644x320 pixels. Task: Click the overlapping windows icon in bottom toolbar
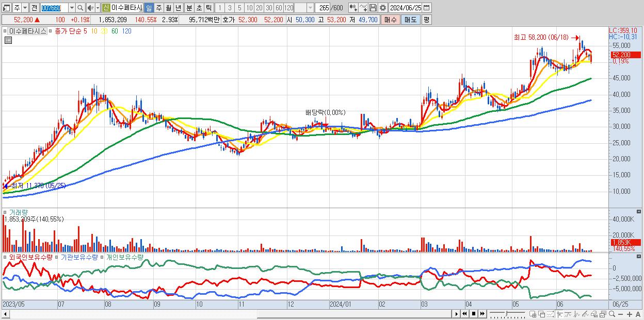click(x=541, y=314)
